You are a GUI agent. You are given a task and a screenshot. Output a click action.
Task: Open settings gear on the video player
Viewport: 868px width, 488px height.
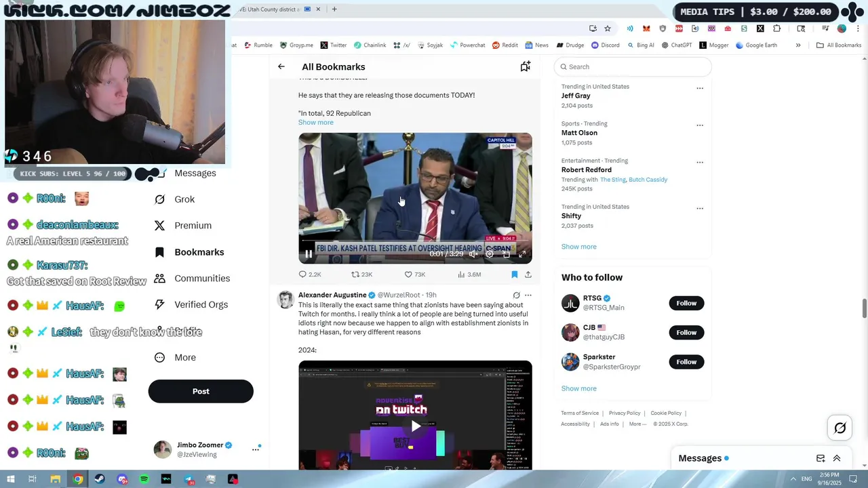tap(490, 254)
